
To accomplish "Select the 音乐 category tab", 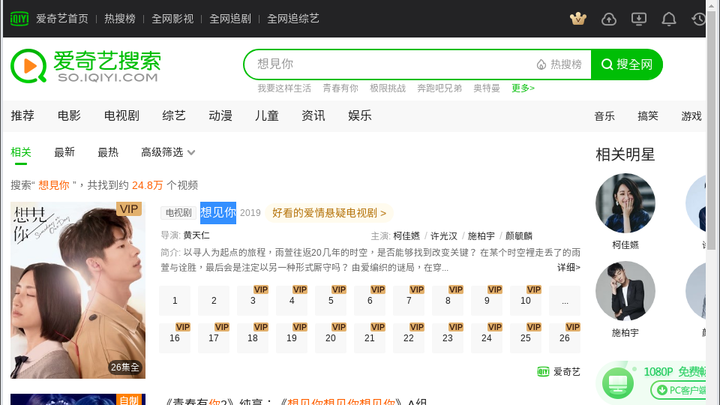I will (604, 116).
